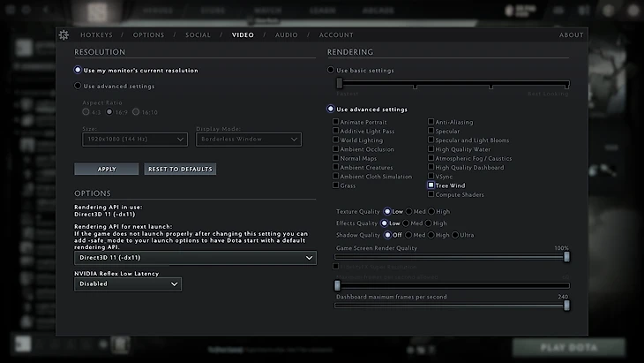Enable the Anti-Aliasing checkbox

431,122
